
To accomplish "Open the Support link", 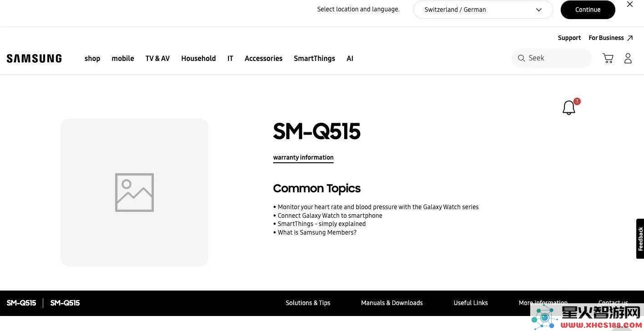I will click(569, 38).
